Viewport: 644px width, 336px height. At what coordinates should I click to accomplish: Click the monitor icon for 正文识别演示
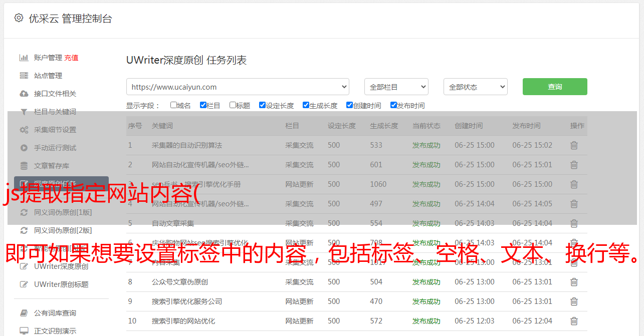click(24, 331)
